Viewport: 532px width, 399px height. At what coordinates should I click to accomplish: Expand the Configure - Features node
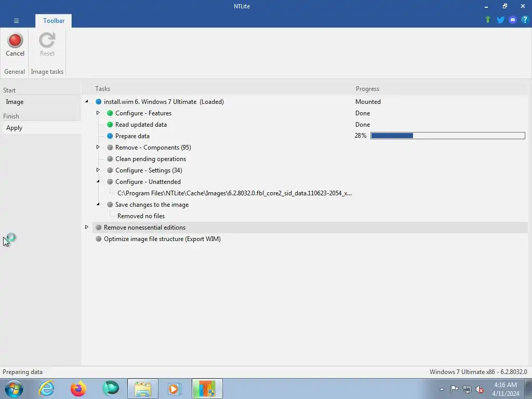tap(98, 113)
